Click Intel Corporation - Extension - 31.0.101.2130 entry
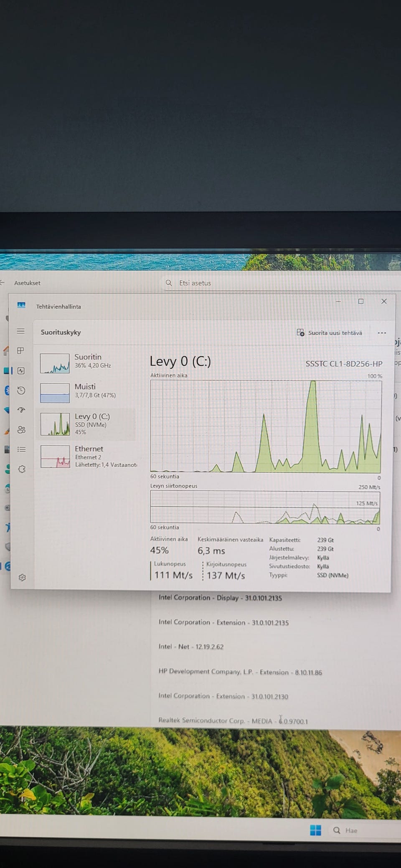The width and height of the screenshot is (401, 868). pos(223,696)
